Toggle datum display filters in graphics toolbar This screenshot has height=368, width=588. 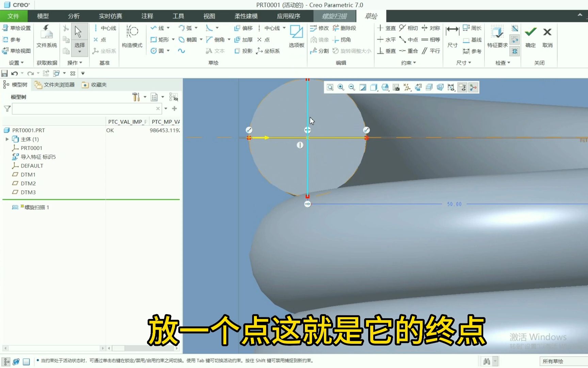(x=407, y=87)
